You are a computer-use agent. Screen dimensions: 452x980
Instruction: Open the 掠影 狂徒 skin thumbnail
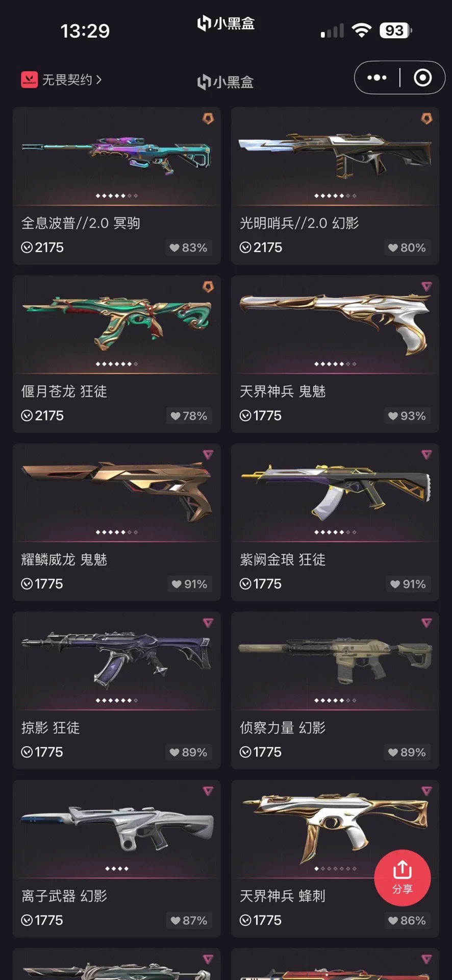[x=116, y=657]
